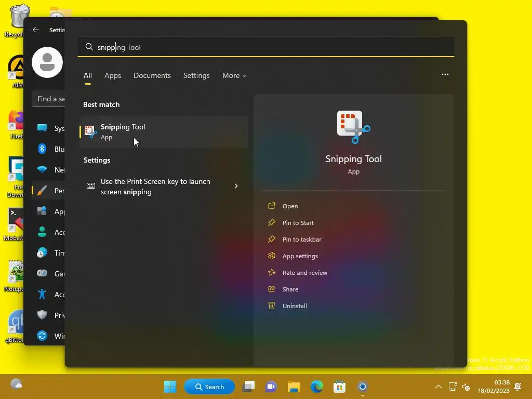Screen dimensions: 532x399
Task: Click the pin icon beside Pin to taskbar
Action: click(272, 239)
